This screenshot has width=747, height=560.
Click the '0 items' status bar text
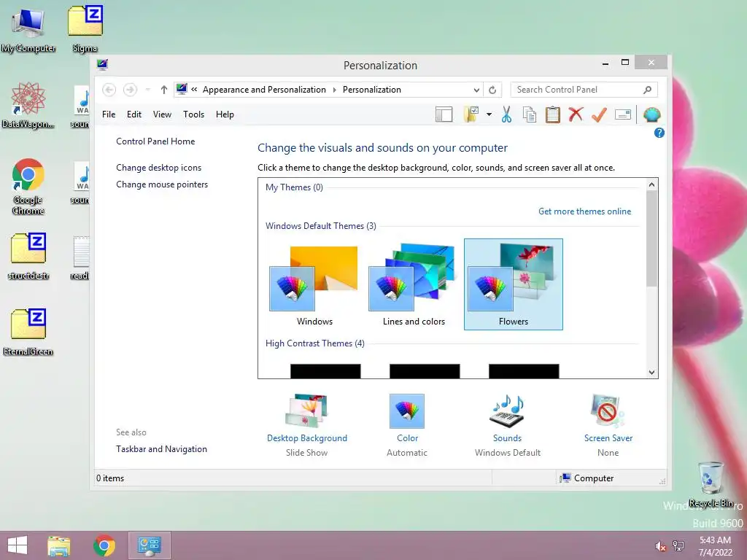tap(110, 478)
